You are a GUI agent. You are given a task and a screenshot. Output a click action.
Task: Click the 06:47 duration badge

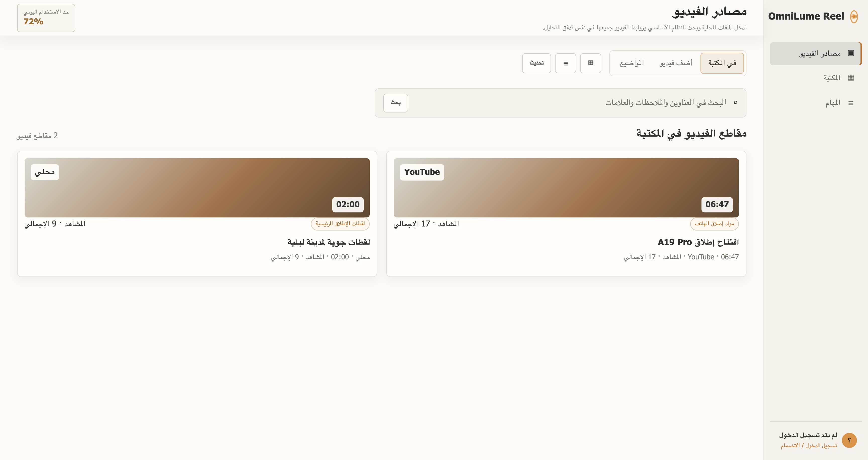(717, 204)
